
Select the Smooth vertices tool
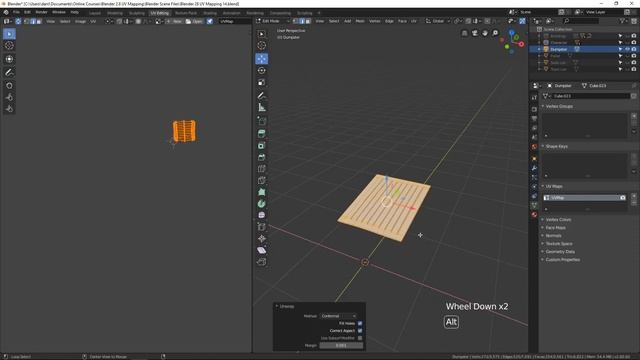click(x=262, y=215)
